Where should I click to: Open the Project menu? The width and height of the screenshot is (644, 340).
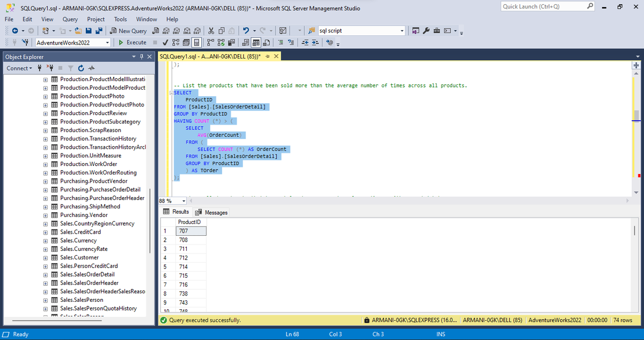click(x=96, y=19)
